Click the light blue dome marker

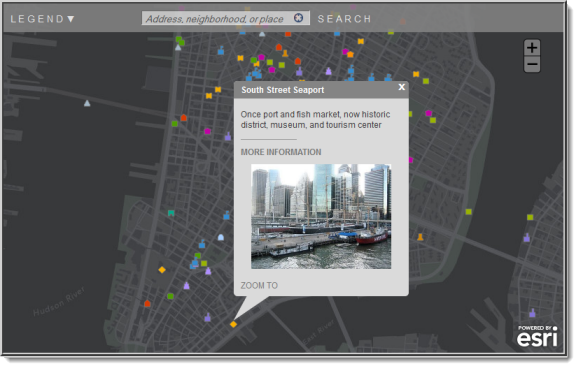221,237
